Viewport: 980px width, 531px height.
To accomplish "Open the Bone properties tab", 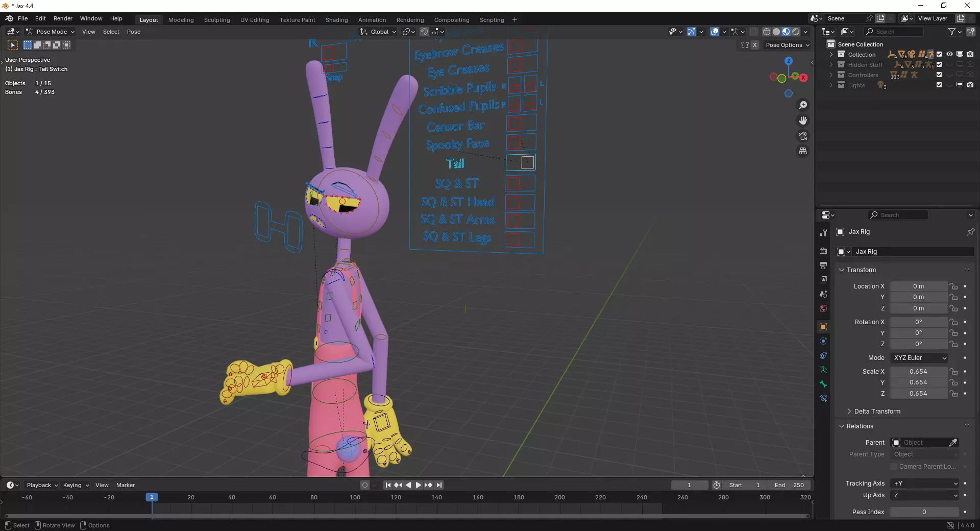I will pyautogui.click(x=823, y=384).
